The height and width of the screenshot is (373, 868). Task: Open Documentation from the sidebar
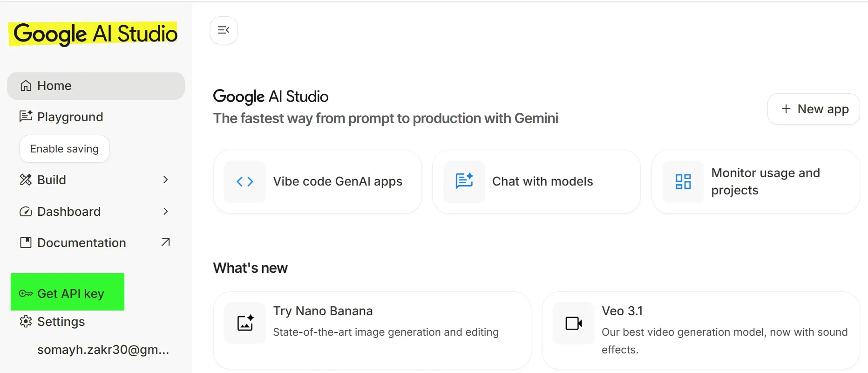pyautogui.click(x=96, y=243)
